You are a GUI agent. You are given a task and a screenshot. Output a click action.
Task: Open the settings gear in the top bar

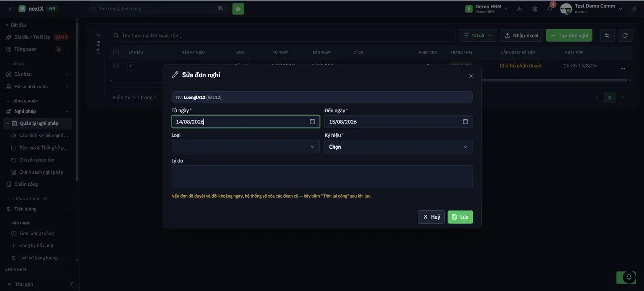(x=535, y=9)
